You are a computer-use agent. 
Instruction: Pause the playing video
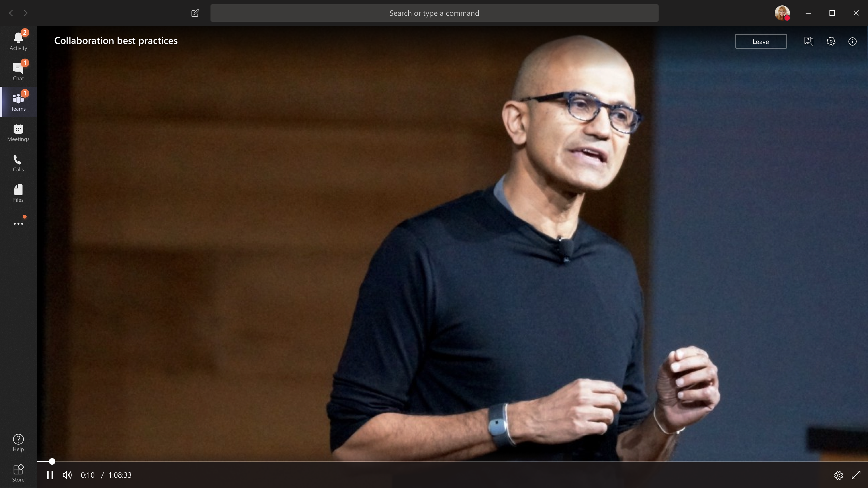coord(50,475)
